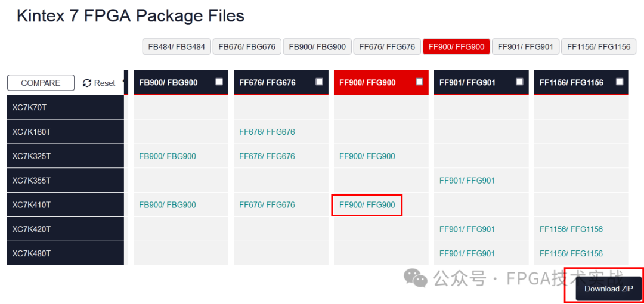Select the XC7K70T device row label
The height and width of the screenshot is (304, 644).
click(x=29, y=107)
